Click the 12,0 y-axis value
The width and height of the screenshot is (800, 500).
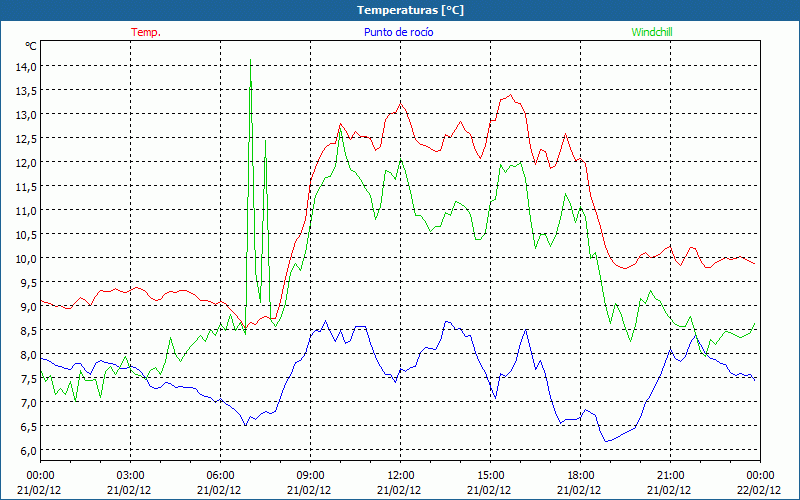coord(26,162)
